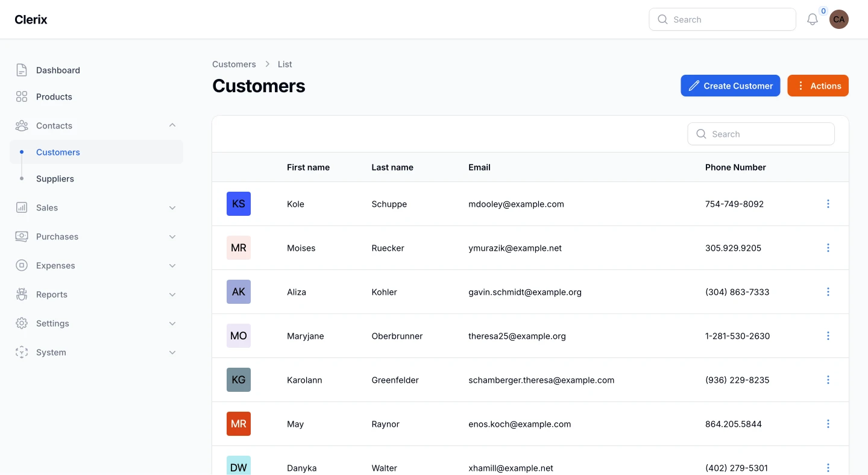
Task: Click email gavin.schmidt@example.org
Action: point(525,292)
